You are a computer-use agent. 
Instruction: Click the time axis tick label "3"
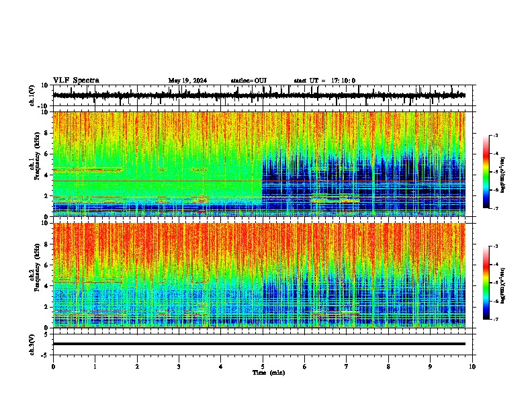click(x=179, y=367)
